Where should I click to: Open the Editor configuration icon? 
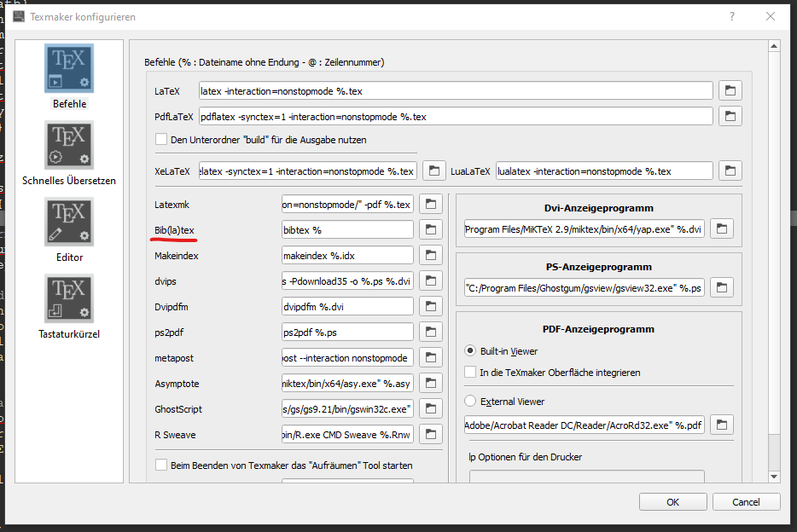tap(69, 222)
